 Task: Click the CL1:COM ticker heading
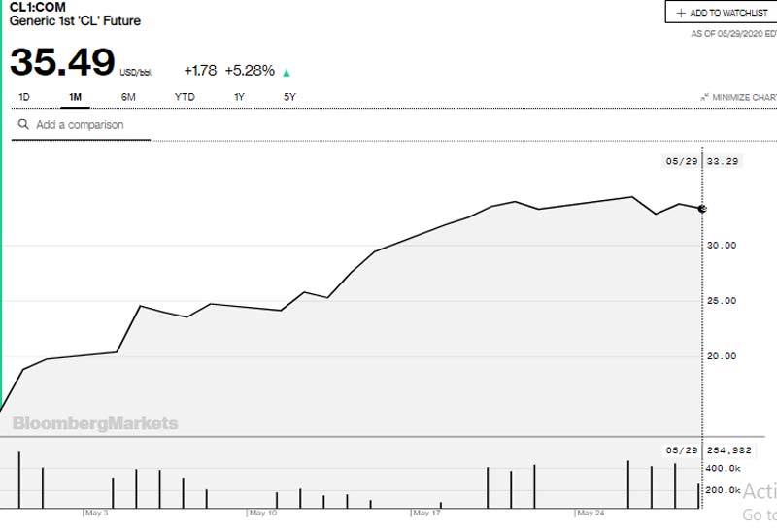pos(37,6)
